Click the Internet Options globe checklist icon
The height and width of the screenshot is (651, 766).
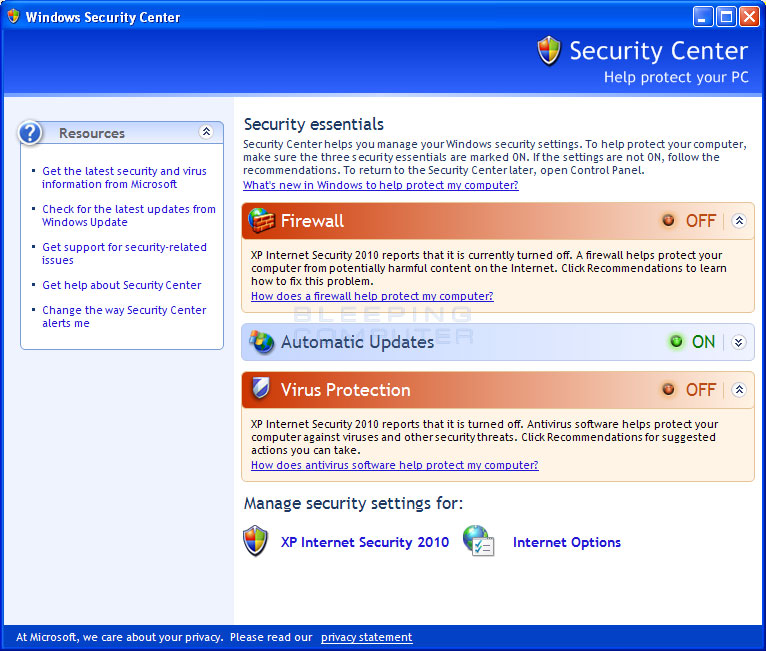(x=478, y=541)
